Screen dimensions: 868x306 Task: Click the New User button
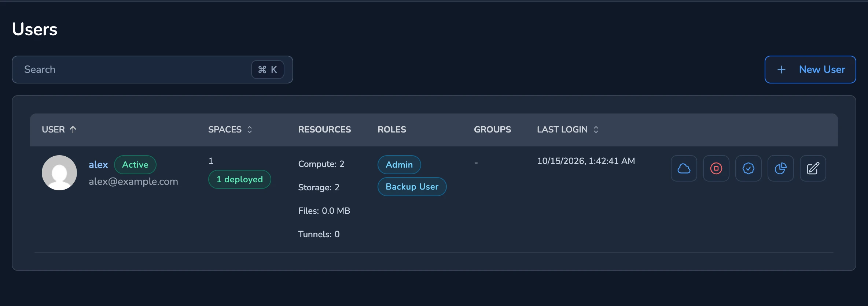point(810,70)
